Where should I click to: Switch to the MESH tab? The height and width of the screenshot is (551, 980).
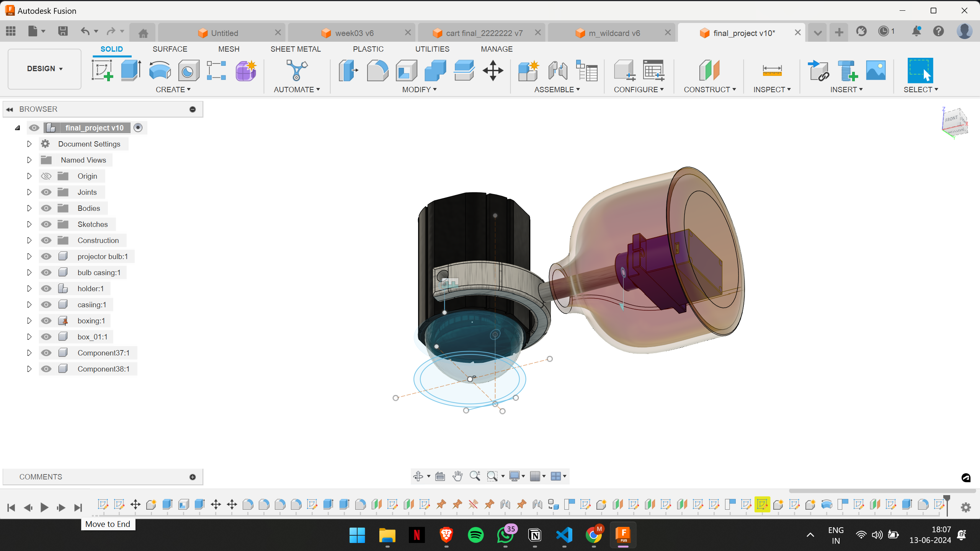coord(229,49)
